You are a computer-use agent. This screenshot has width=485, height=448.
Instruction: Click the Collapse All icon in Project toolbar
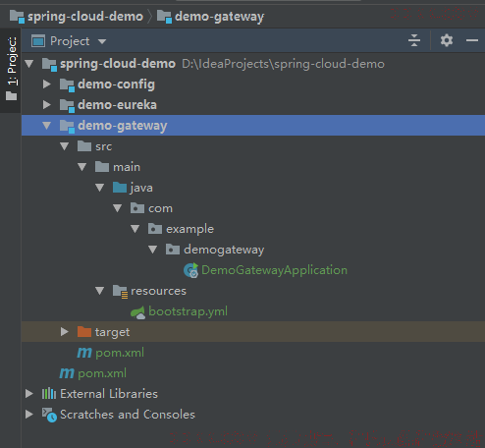pos(414,40)
